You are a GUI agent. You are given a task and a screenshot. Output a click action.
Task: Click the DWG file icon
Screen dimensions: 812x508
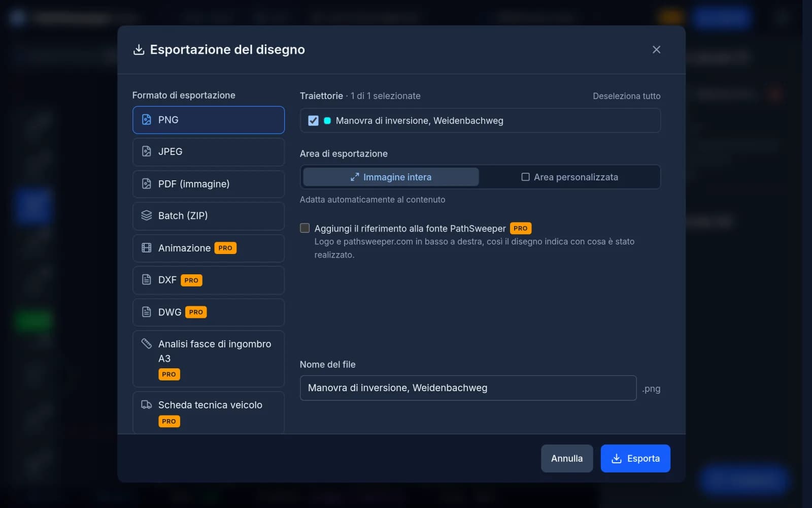pos(147,312)
